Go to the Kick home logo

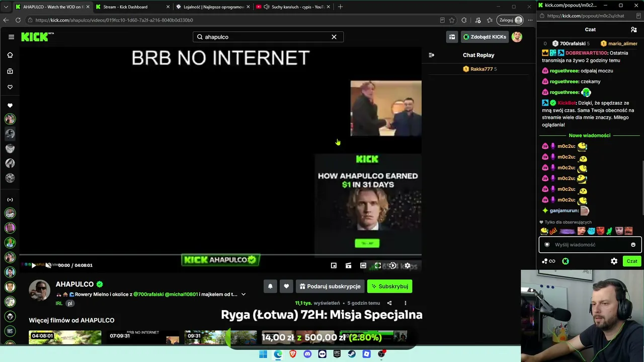(x=37, y=37)
